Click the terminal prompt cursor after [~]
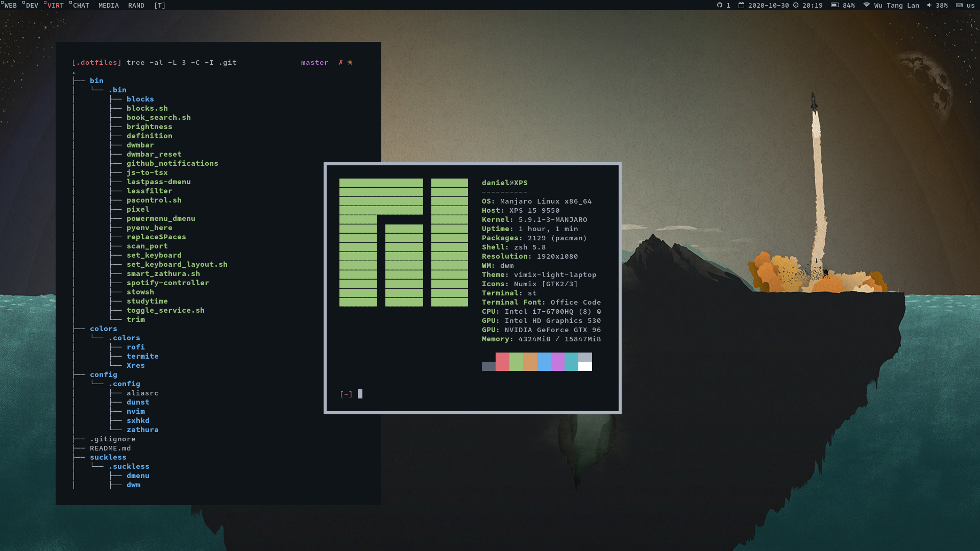 tap(360, 394)
